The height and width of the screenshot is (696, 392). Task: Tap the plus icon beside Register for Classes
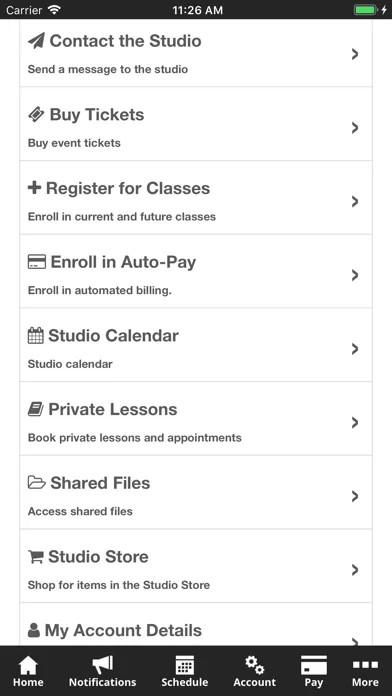click(34, 188)
